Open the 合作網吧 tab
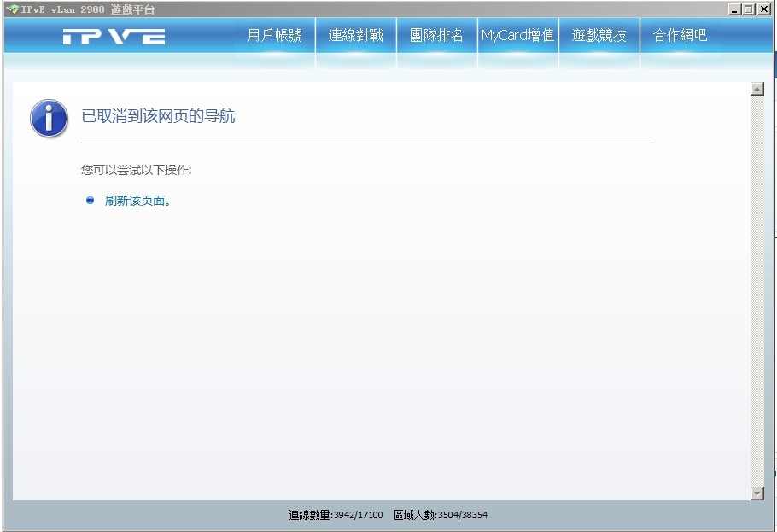The image size is (777, 532). (680, 36)
